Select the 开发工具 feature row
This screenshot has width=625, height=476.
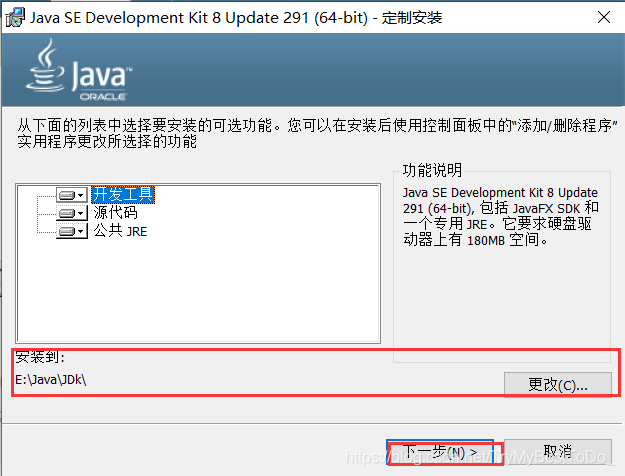click(x=123, y=195)
